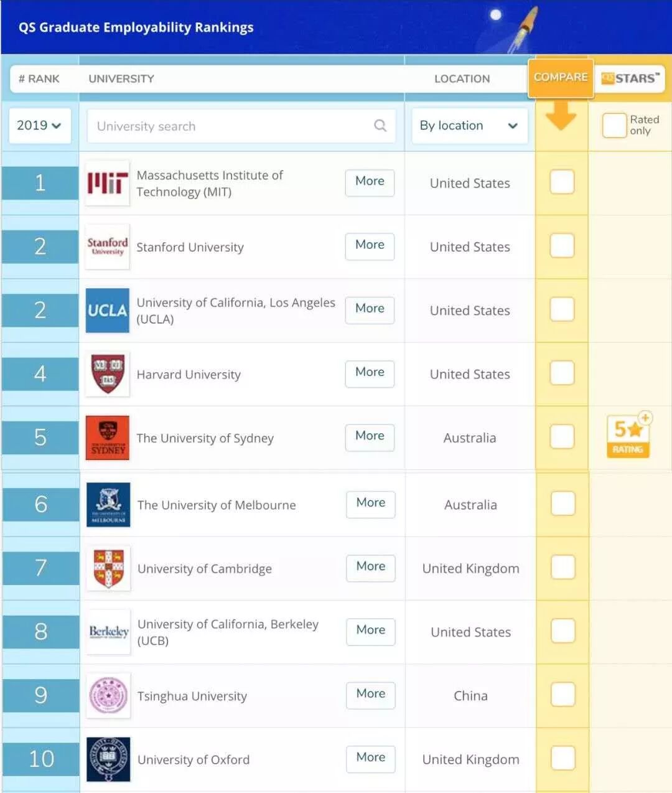Click the MIT university logo
Viewport: 672px width, 793px height.
pos(108,183)
